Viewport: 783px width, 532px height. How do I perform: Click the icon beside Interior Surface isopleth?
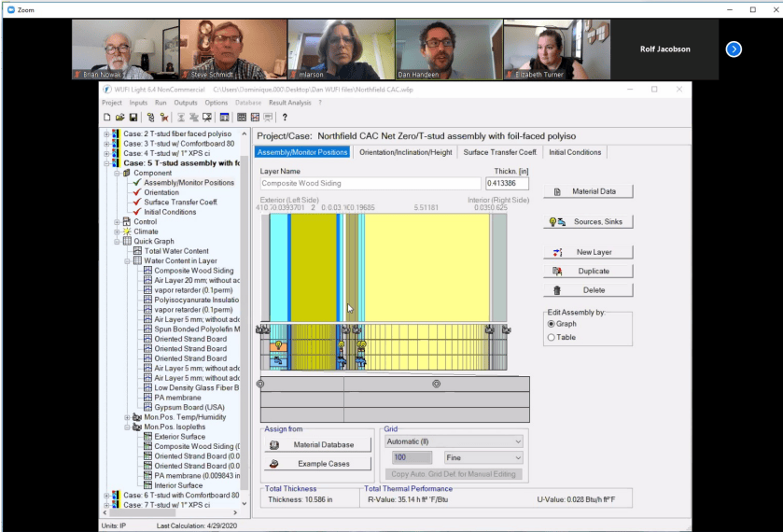[x=147, y=485]
